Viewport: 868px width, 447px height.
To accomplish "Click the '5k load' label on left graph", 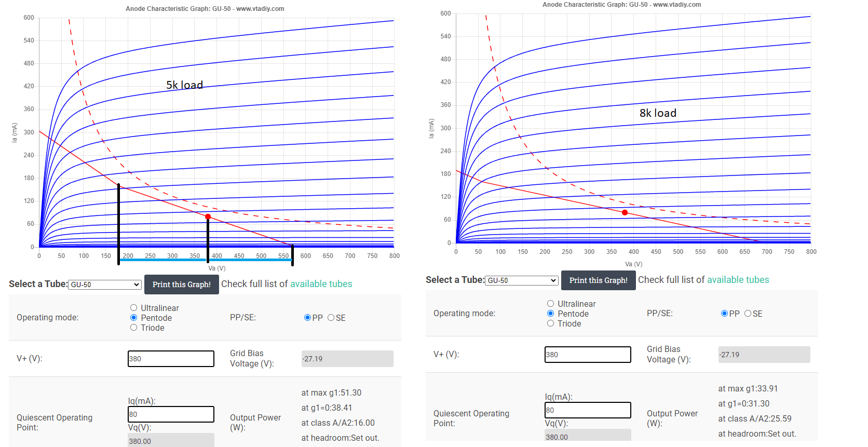I will [184, 85].
